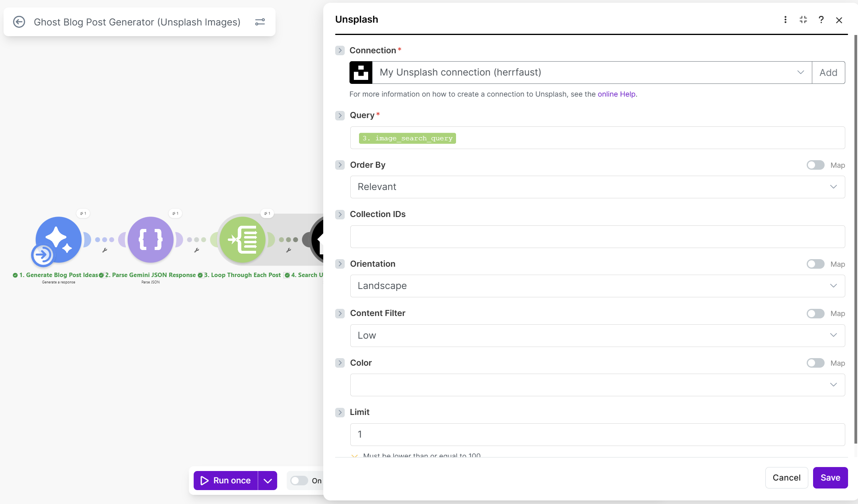Viewport: 858px width, 504px height.
Task: Expand Run once options arrow
Action: (x=268, y=481)
